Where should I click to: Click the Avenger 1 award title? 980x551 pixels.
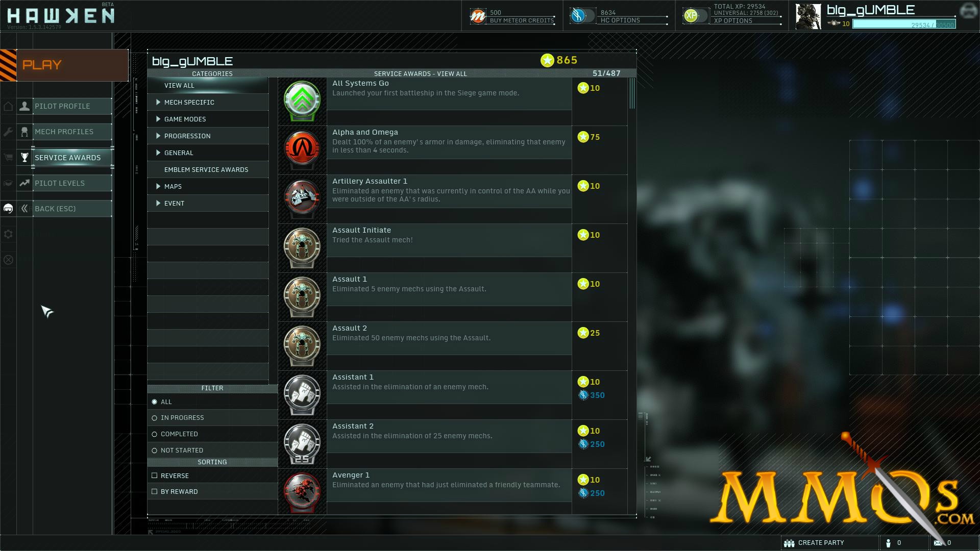point(351,475)
